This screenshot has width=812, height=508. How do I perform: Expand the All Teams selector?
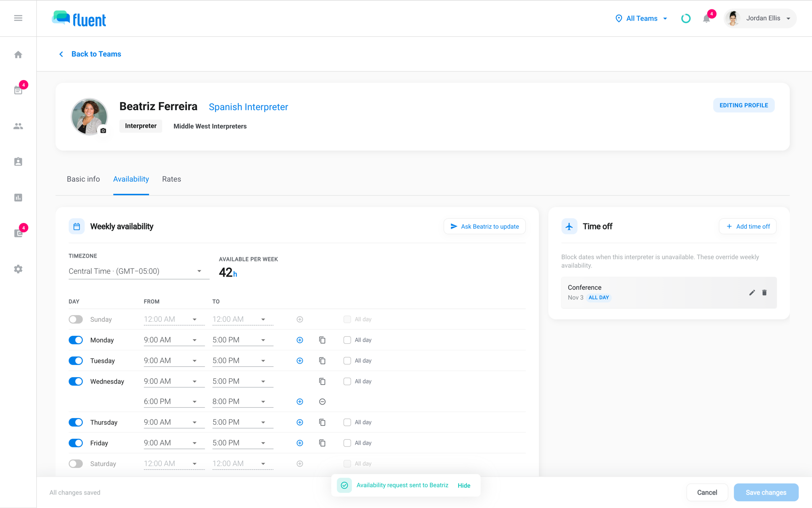[x=641, y=18]
